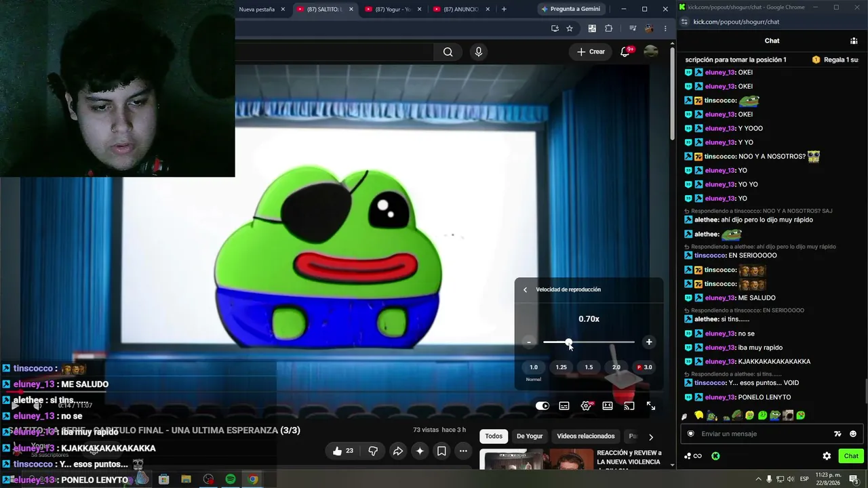Dislike the video with thumbs down
The image size is (868, 488).
373,451
